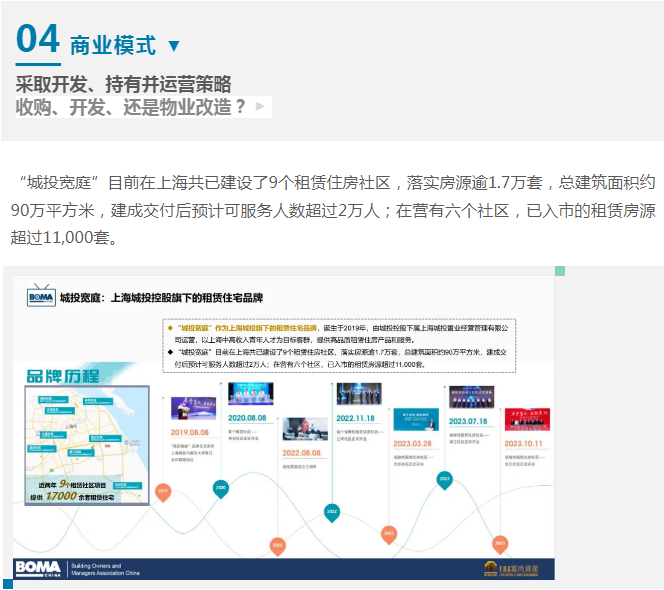
Task: Click the 2020.08.08 date label
Action: click(247, 418)
